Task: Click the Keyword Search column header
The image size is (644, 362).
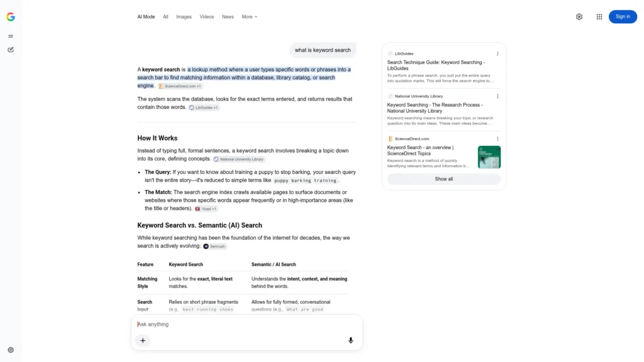Action: (186, 265)
